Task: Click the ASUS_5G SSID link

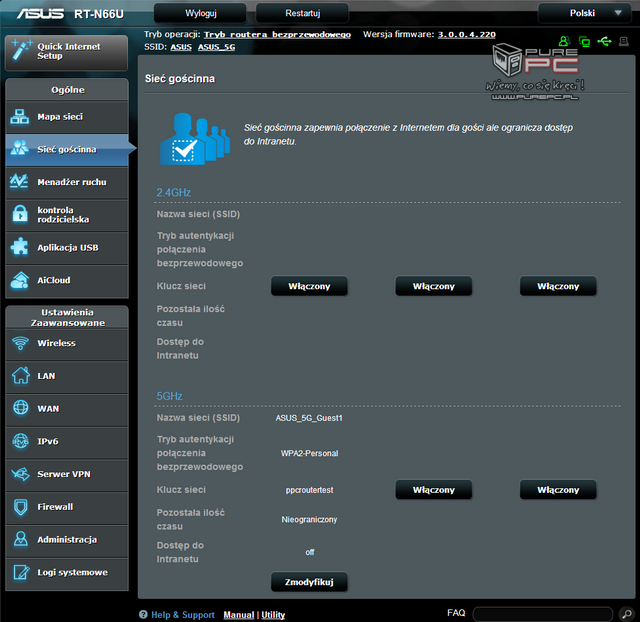Action: tap(216, 47)
